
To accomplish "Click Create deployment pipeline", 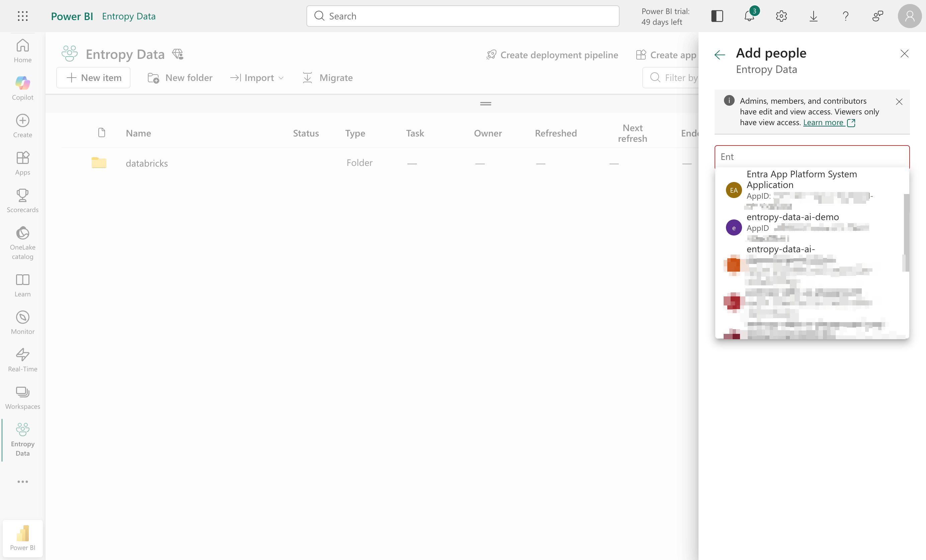I will pos(552,55).
